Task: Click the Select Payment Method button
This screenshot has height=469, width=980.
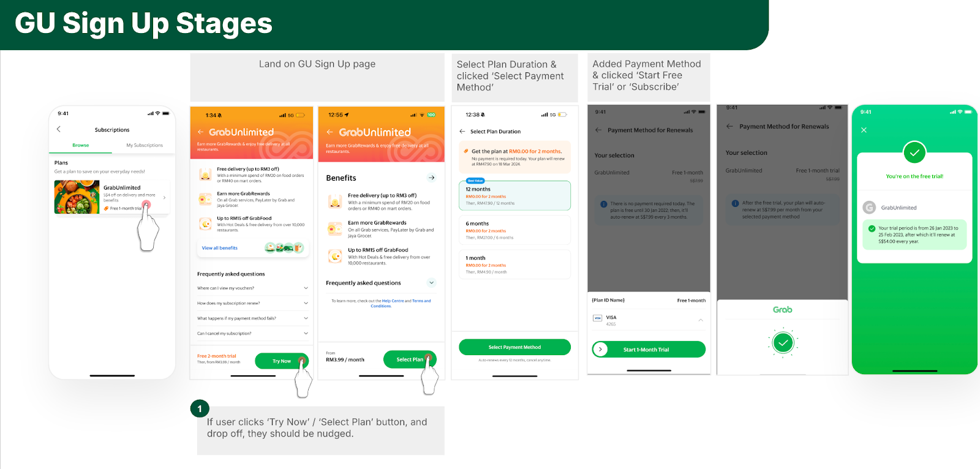Action: pyautogui.click(x=514, y=347)
